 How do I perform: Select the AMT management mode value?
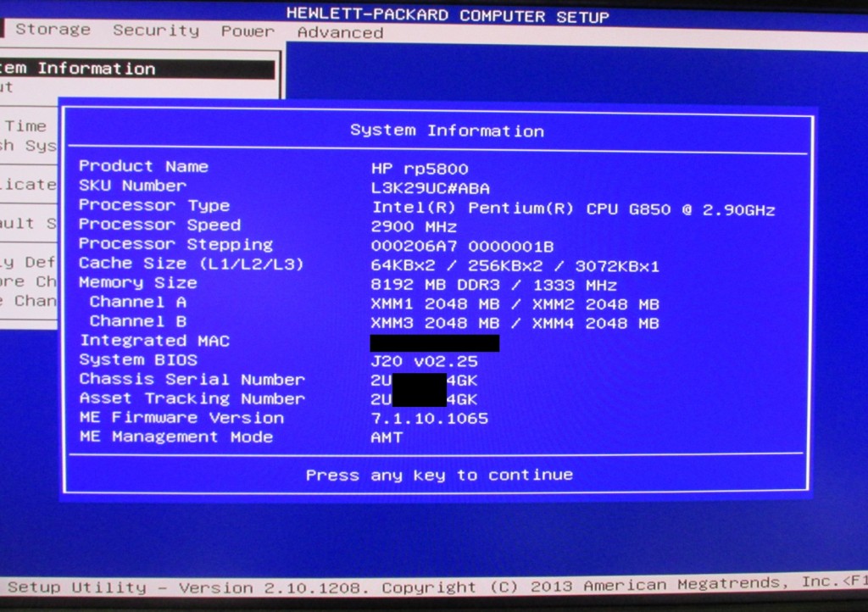[x=387, y=437]
